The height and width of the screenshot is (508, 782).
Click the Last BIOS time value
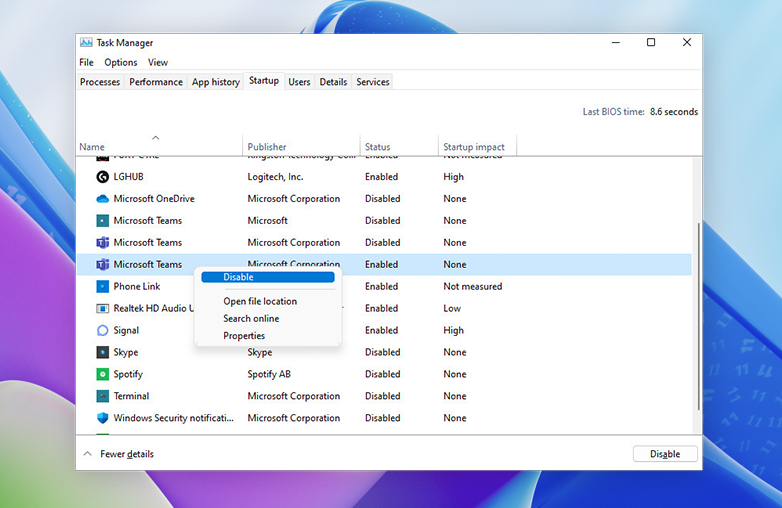673,112
